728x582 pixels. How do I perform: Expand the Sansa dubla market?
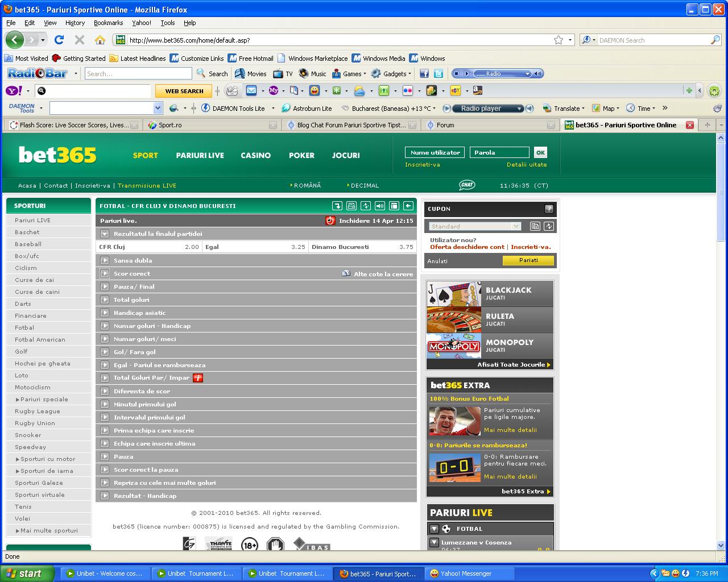(x=104, y=260)
